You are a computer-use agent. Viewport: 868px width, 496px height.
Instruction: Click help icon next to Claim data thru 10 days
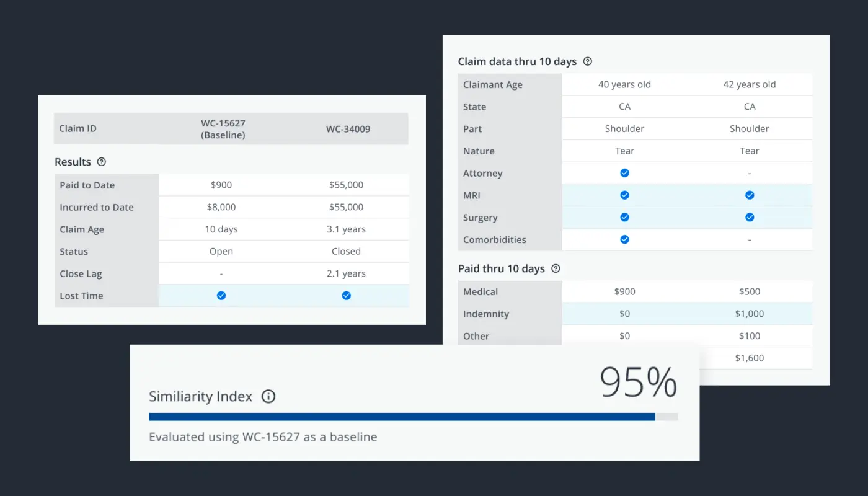(588, 61)
